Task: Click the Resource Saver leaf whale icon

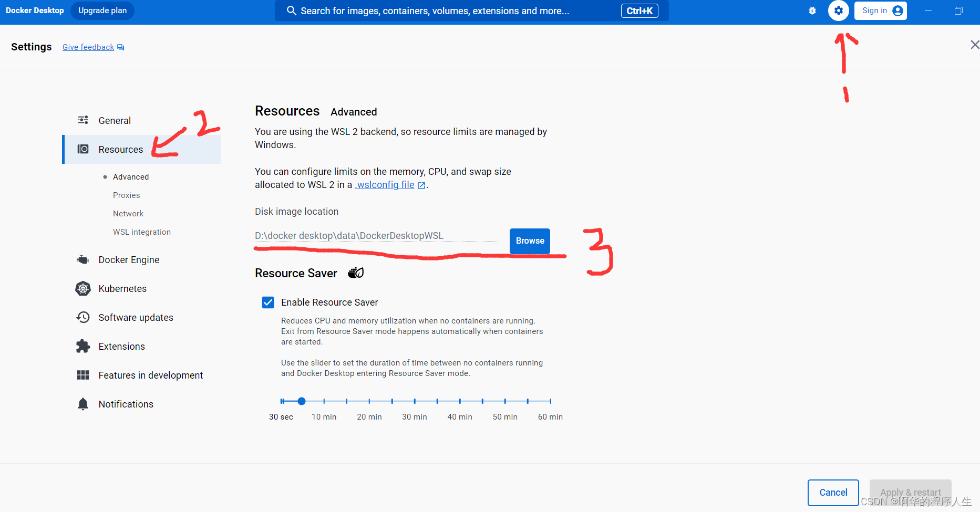Action: (x=356, y=273)
